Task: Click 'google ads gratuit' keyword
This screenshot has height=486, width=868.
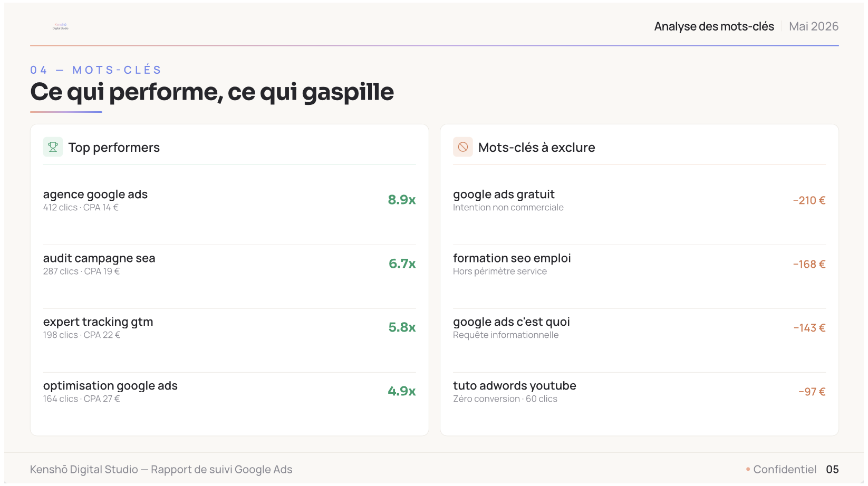Action: [504, 195]
